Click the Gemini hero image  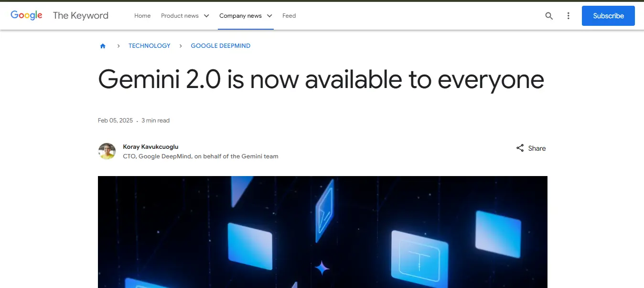click(x=322, y=232)
